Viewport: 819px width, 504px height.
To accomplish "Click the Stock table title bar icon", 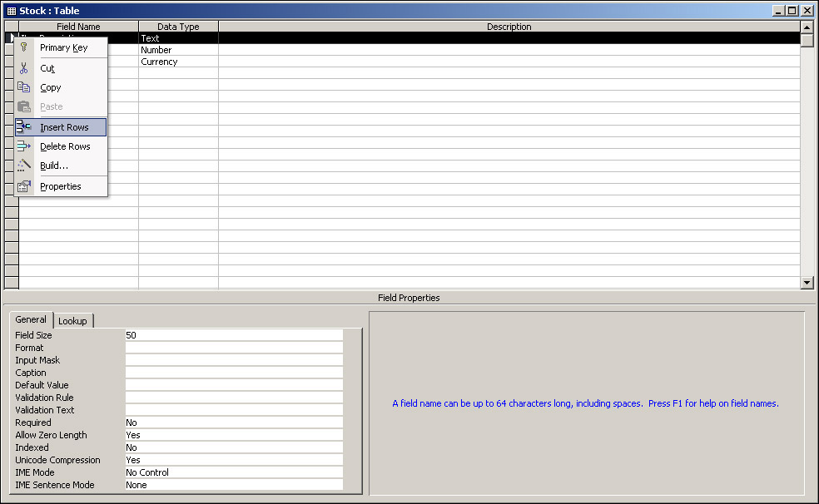I will tap(11, 10).
